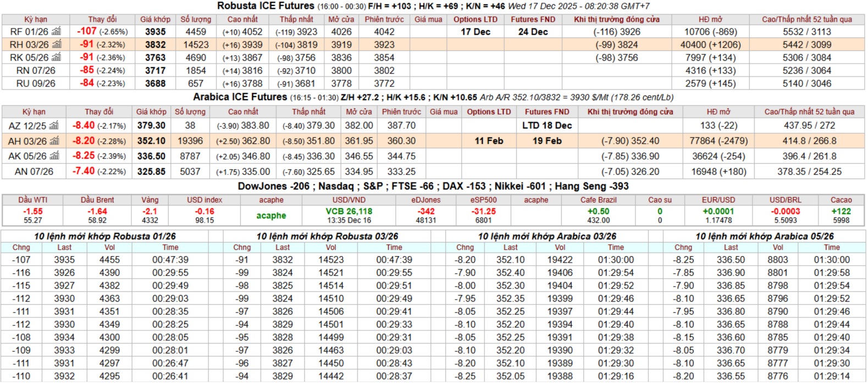Select the Cacao ticker cell
This screenshot has height=383, width=868.
point(841,215)
